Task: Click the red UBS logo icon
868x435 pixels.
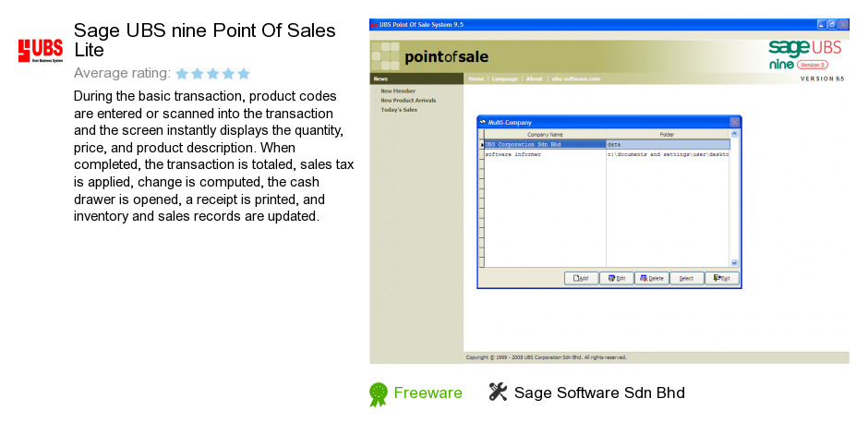Action: (41, 51)
